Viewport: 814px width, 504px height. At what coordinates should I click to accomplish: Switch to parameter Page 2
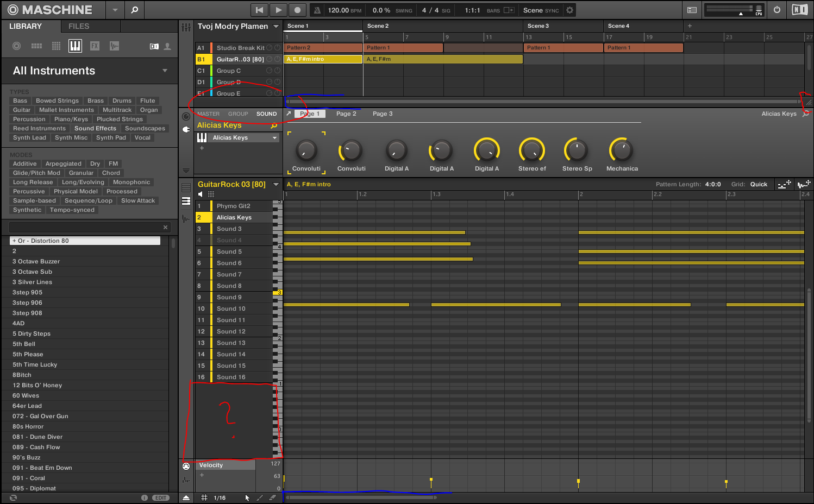tap(346, 114)
